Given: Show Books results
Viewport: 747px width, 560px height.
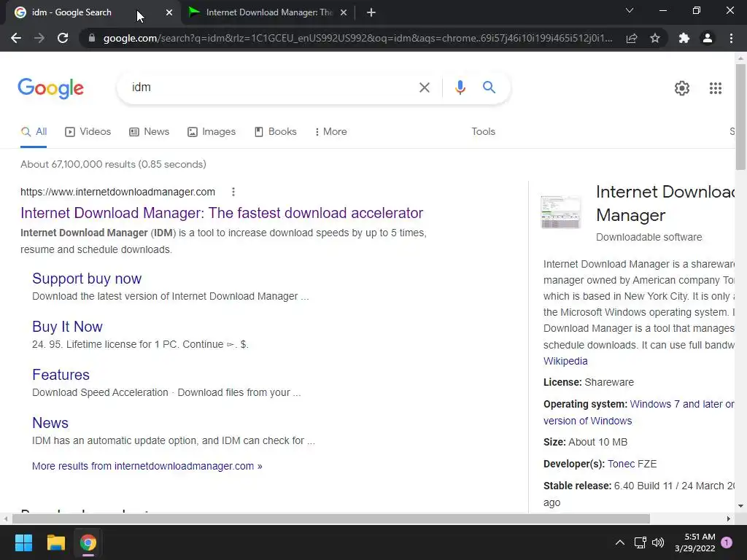Looking at the screenshot, I should coord(275,132).
